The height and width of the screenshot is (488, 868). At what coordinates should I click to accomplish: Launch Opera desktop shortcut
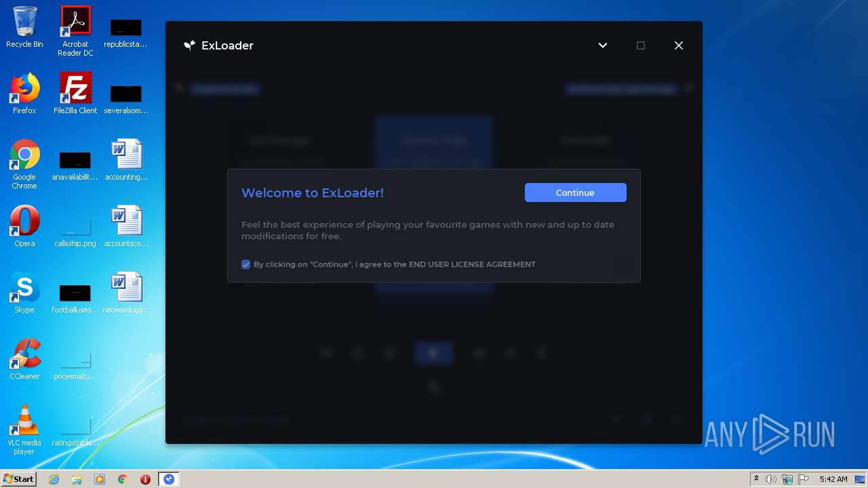24,226
